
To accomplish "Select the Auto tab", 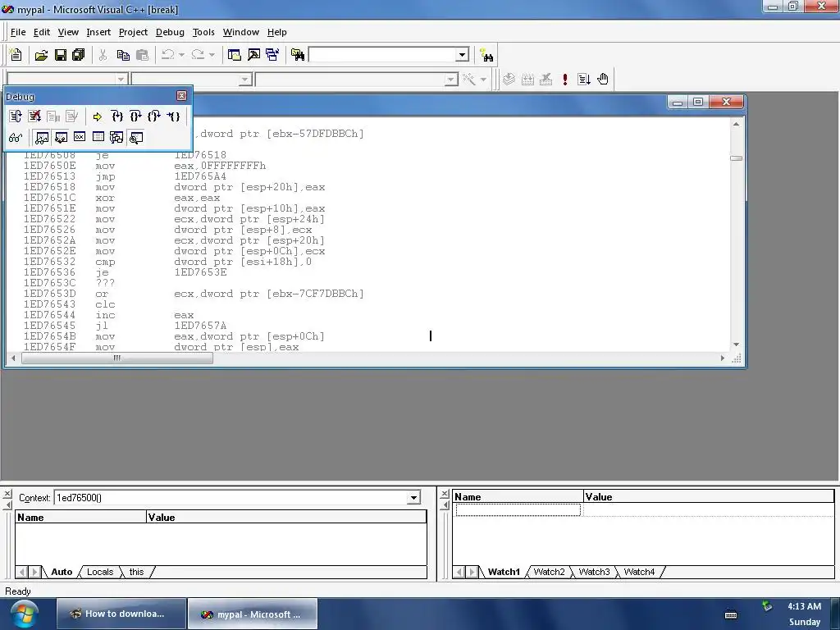I will tap(62, 572).
